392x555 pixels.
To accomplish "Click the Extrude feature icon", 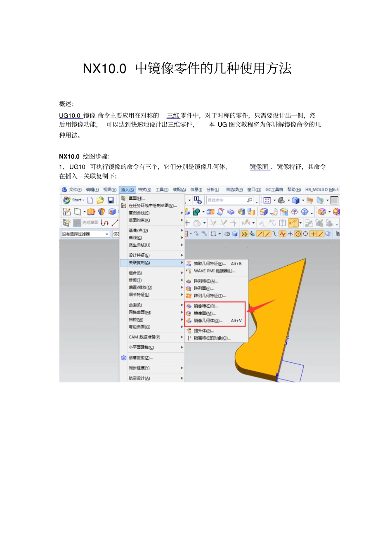I will [x=91, y=212].
